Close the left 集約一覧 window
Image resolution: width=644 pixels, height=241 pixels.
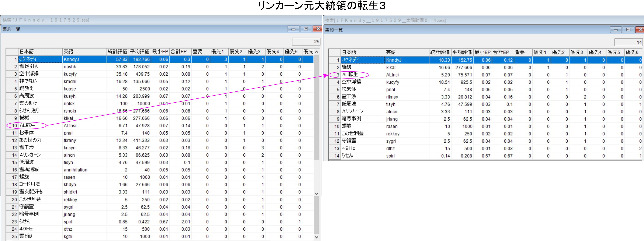coord(318,29)
